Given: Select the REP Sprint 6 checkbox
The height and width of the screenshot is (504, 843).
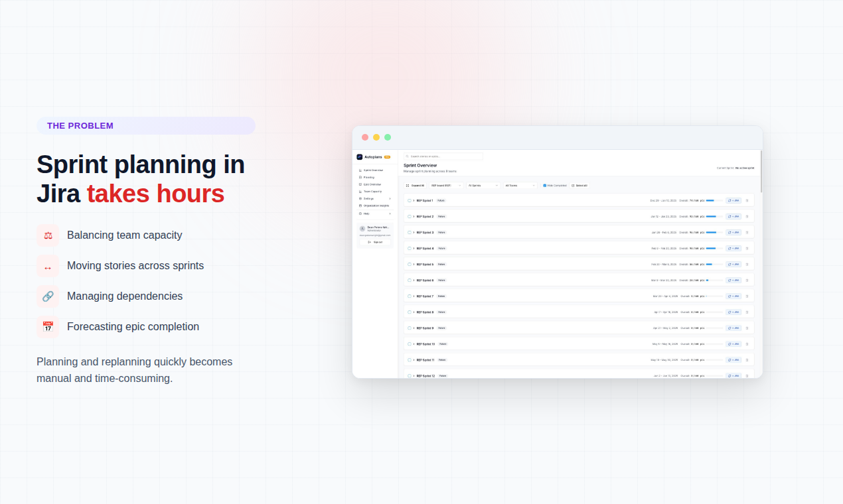Looking at the screenshot, I should tap(410, 280).
